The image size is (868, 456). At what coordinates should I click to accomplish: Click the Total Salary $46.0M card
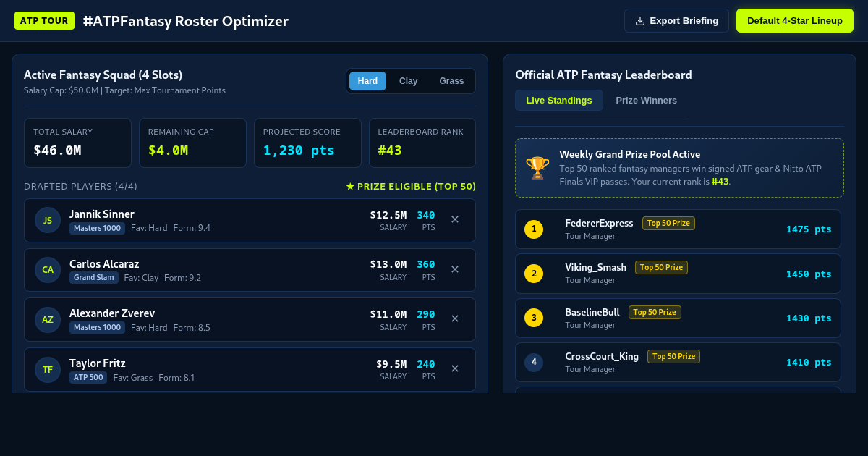(77, 143)
